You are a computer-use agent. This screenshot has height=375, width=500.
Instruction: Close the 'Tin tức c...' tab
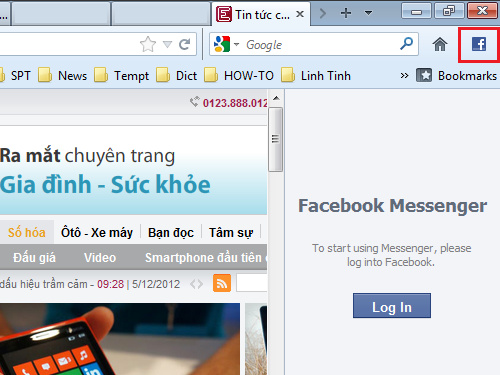(x=300, y=14)
